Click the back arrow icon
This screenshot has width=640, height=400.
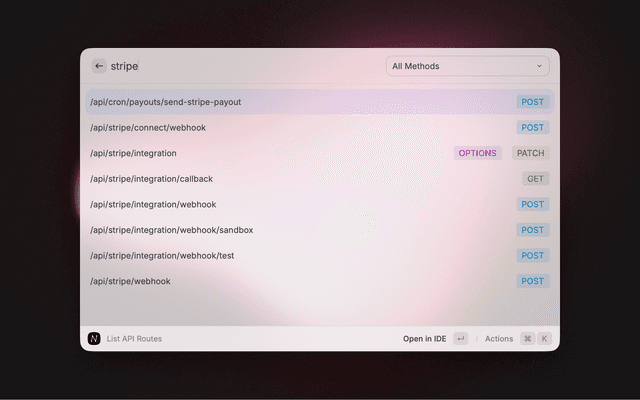coord(99,66)
